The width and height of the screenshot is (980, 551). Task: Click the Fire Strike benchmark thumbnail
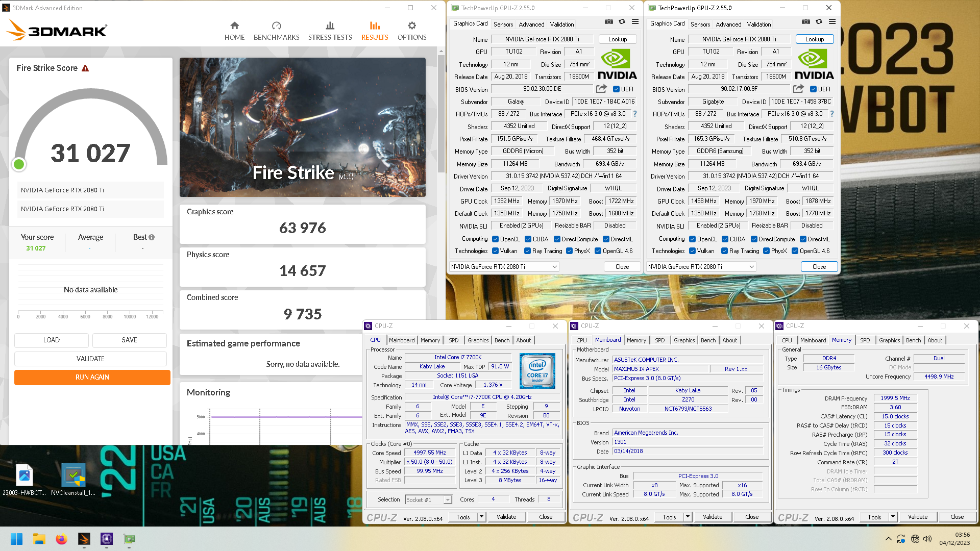tap(303, 127)
